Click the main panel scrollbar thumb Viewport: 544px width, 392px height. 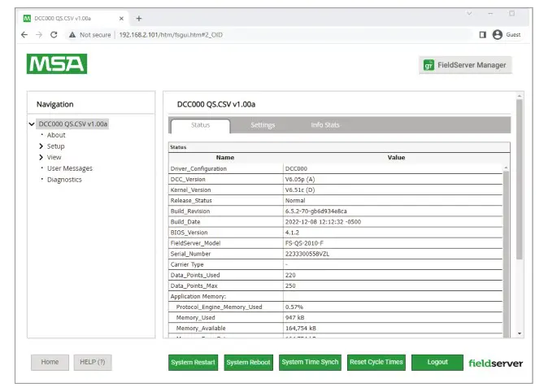520,180
